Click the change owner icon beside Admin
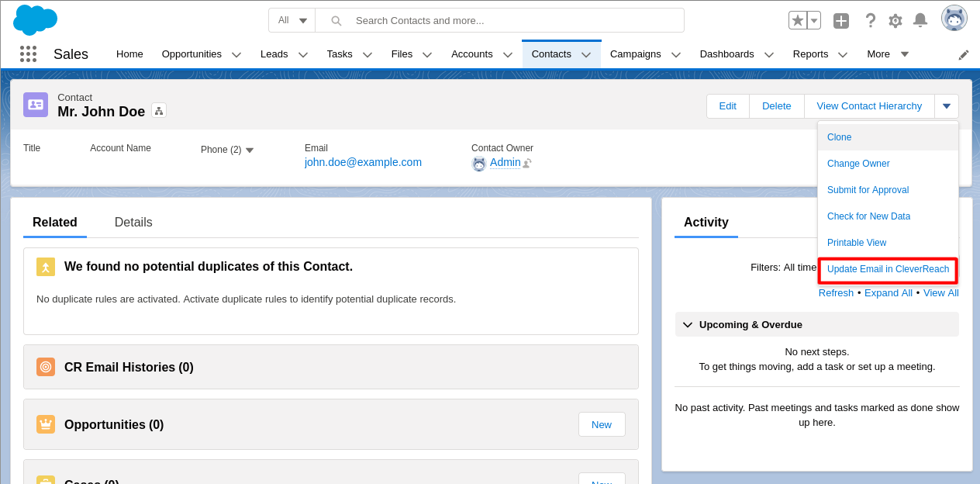 click(x=527, y=163)
